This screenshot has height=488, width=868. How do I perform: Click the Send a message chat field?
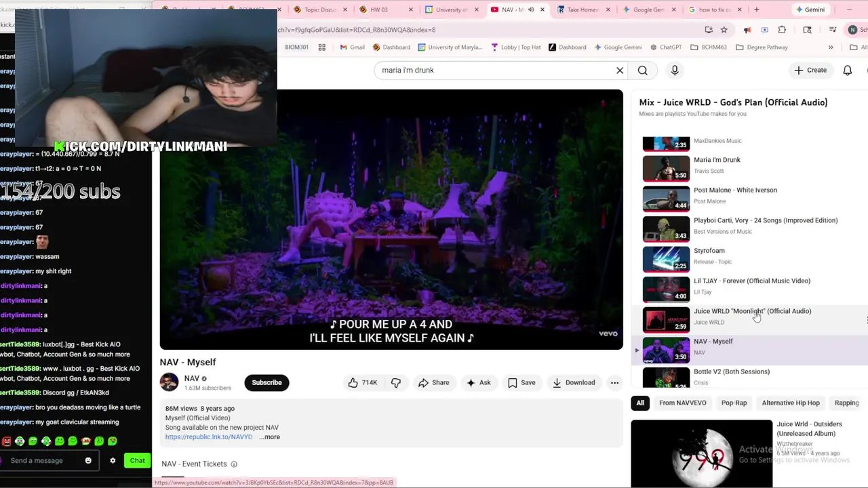tap(51, 461)
